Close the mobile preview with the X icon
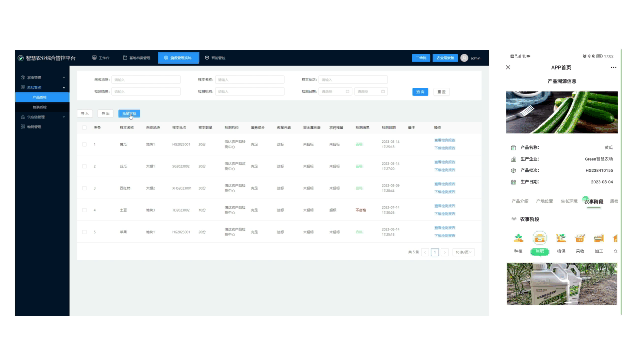This screenshot has height=360, width=640. click(x=508, y=67)
